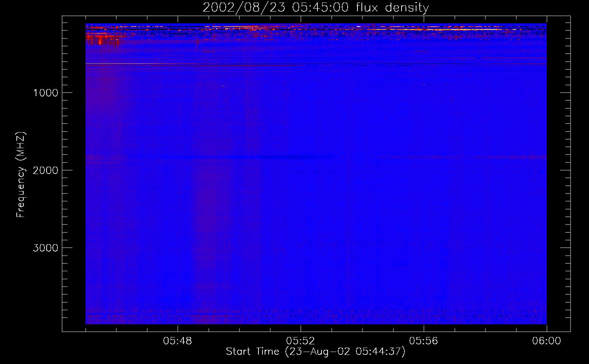Screen dimensions: 589x364
Task: Click the "3000" frequency tick label
Action: click(x=46, y=248)
